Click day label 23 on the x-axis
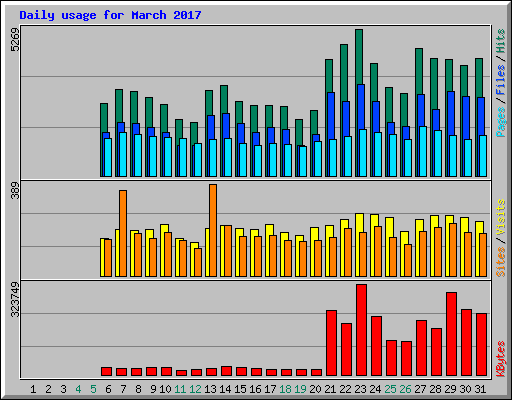This screenshot has height=400, width=512. (360, 389)
